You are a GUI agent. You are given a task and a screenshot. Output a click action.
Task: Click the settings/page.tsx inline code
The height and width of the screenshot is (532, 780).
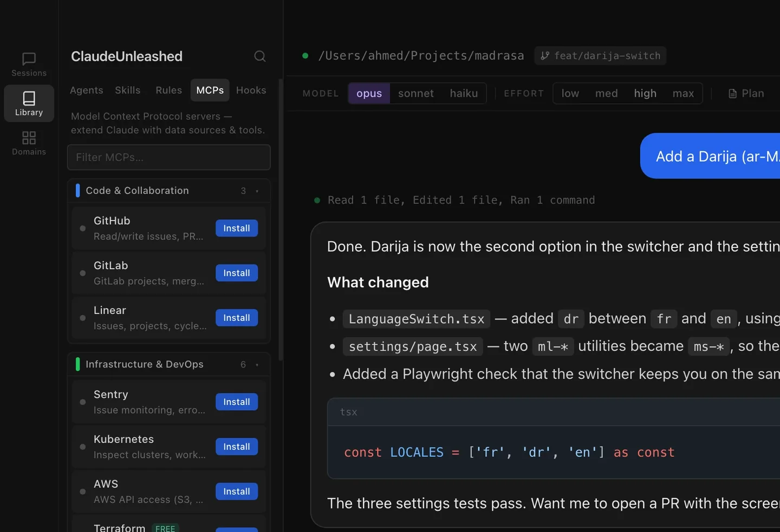(413, 347)
